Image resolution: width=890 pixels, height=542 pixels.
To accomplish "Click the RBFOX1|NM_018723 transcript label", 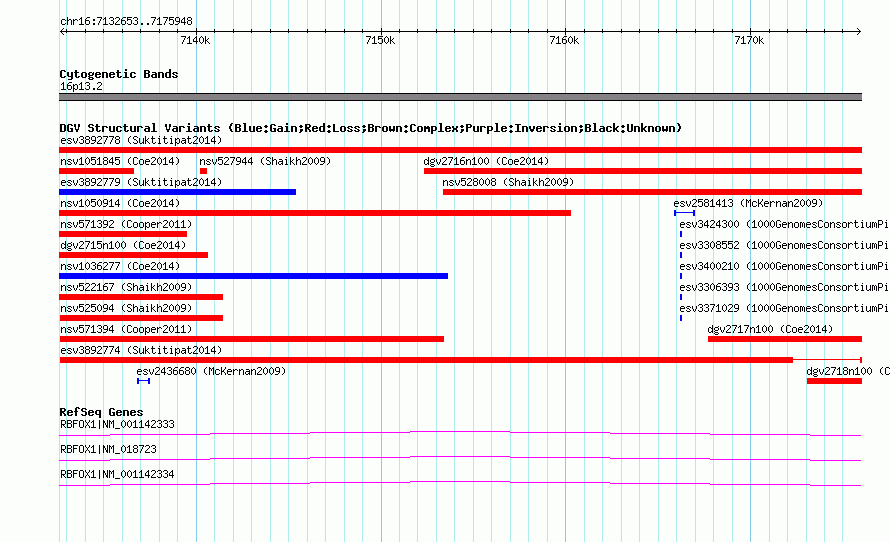I will tap(108, 449).
